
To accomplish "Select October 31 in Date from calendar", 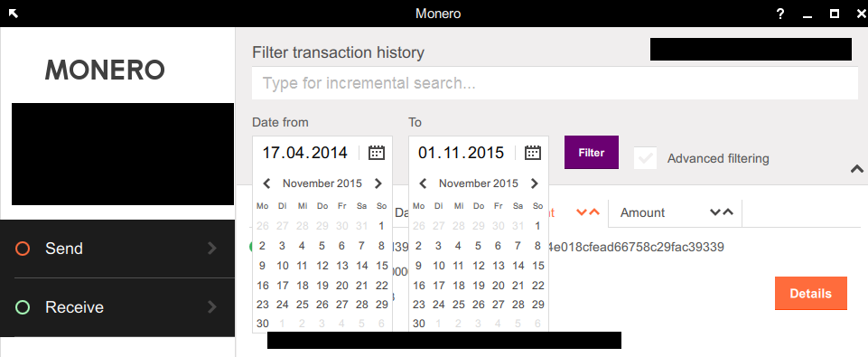I will pyautogui.click(x=362, y=226).
